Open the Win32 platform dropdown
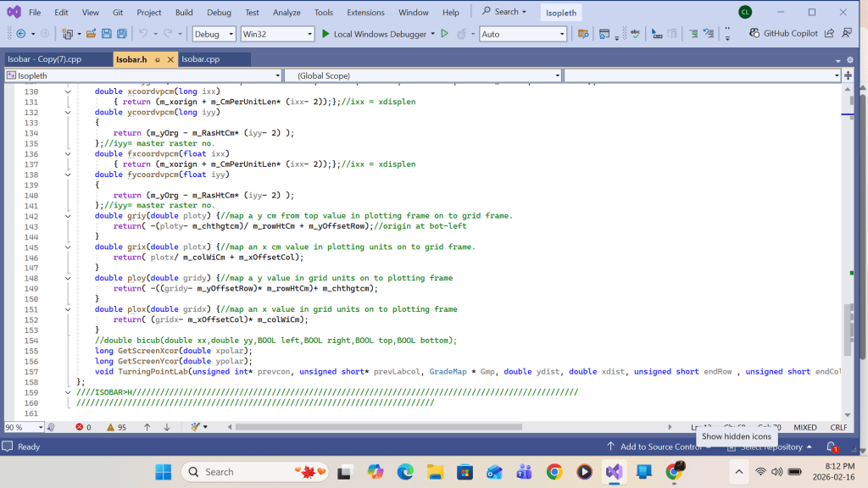 (x=276, y=34)
